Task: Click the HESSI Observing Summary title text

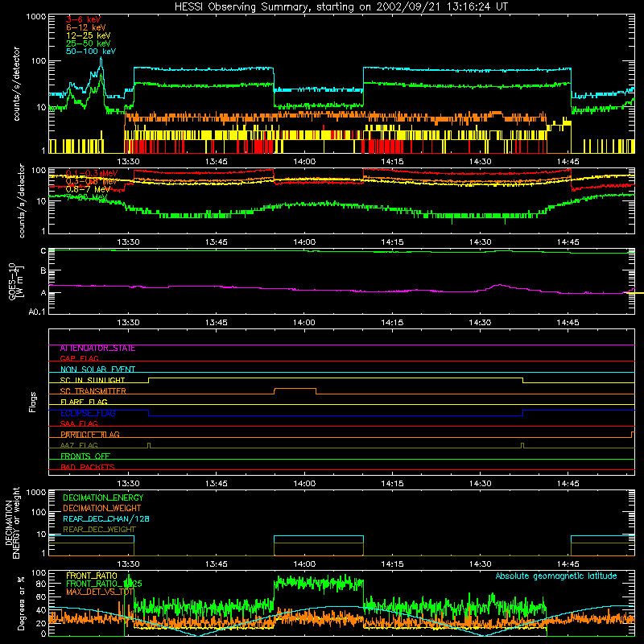Action: (x=341, y=7)
